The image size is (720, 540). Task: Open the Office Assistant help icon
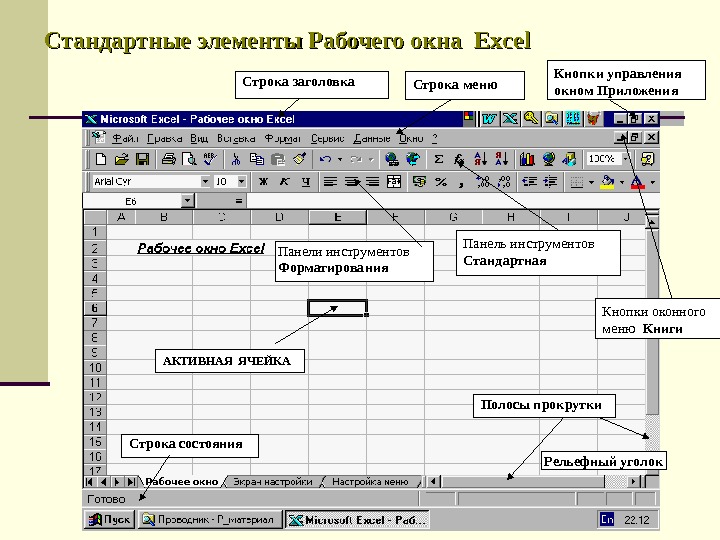coord(647,159)
